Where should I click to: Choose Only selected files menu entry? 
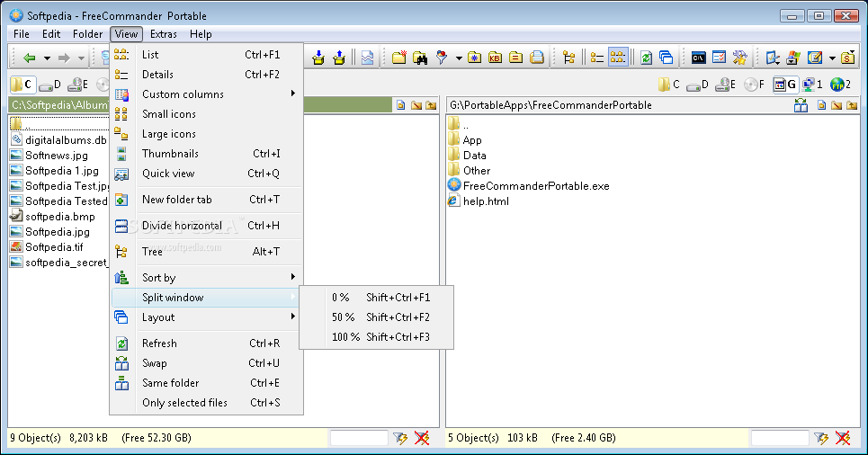207,403
